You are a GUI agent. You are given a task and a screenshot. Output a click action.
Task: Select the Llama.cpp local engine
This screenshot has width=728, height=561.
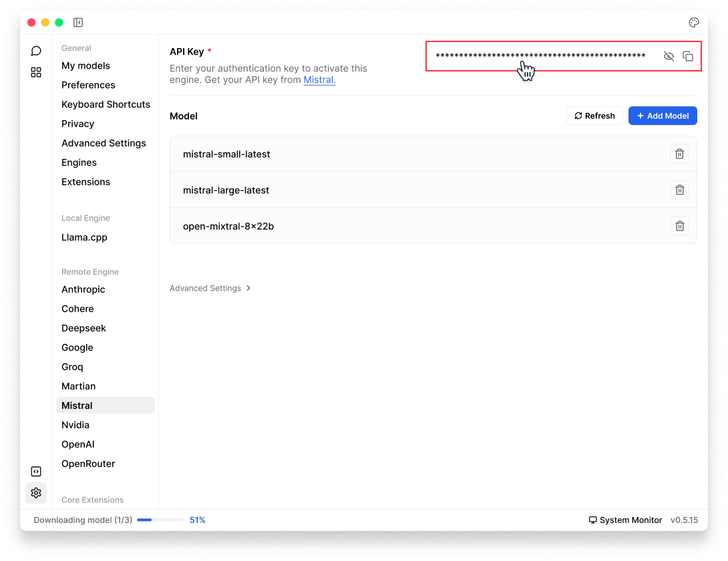pyautogui.click(x=85, y=237)
